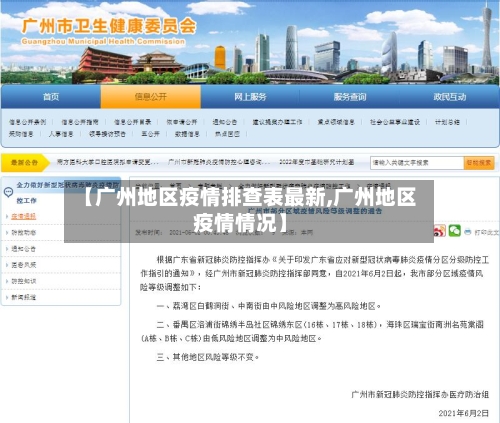Click the printer icon beside 打印此文
The height and width of the screenshot is (423, 500).
click(468, 231)
